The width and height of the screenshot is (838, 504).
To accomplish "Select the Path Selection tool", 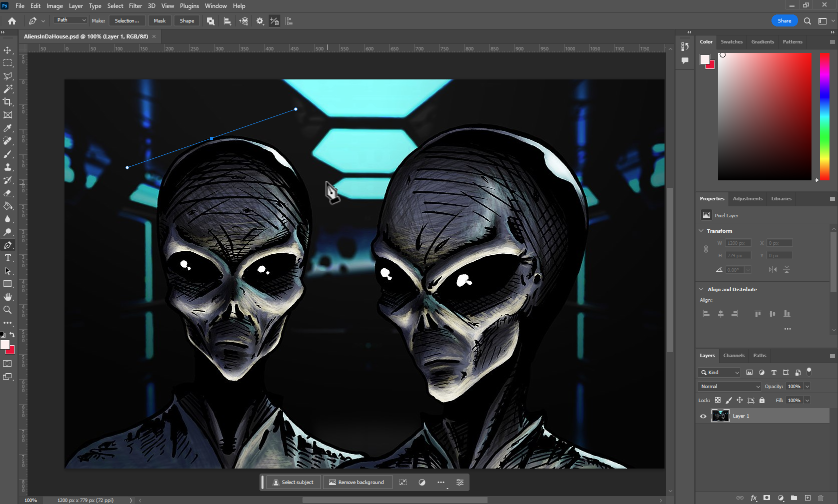I will (x=7, y=271).
